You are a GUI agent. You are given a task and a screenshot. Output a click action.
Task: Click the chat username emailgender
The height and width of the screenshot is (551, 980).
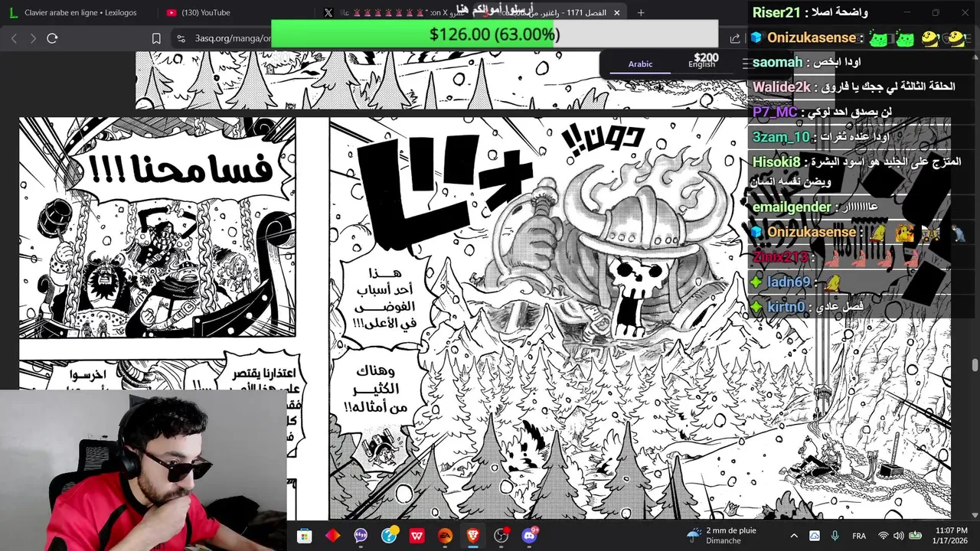pyautogui.click(x=791, y=207)
